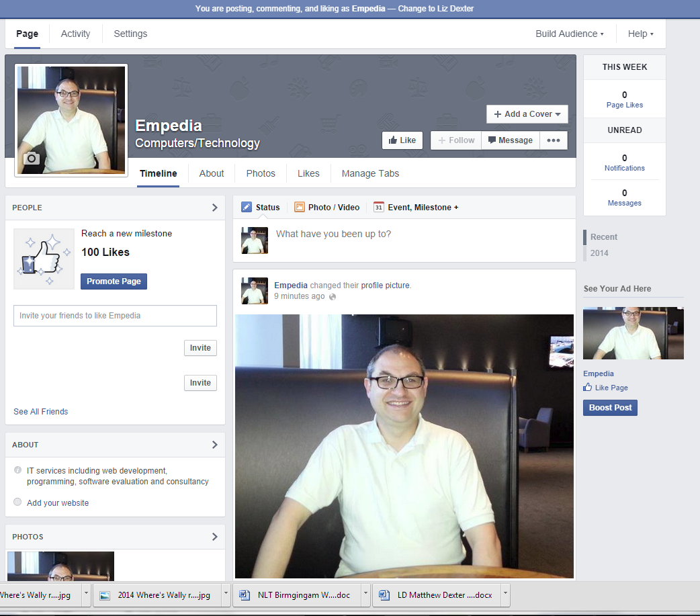Click the Event, Milestone calendar icon

click(x=379, y=208)
